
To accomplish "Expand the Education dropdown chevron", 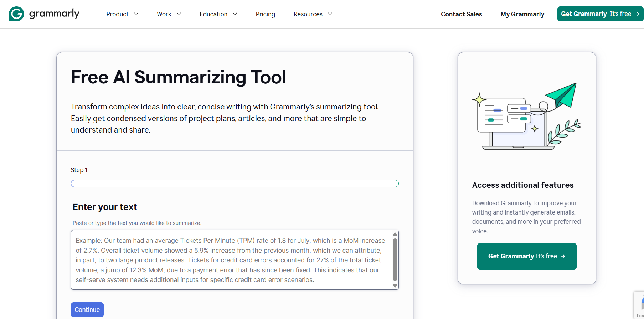I will (235, 14).
